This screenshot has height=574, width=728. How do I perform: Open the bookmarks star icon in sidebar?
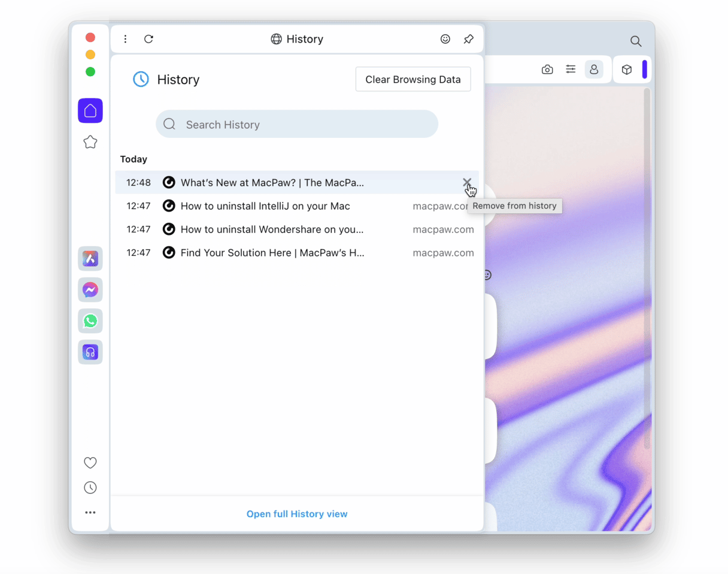(x=90, y=142)
